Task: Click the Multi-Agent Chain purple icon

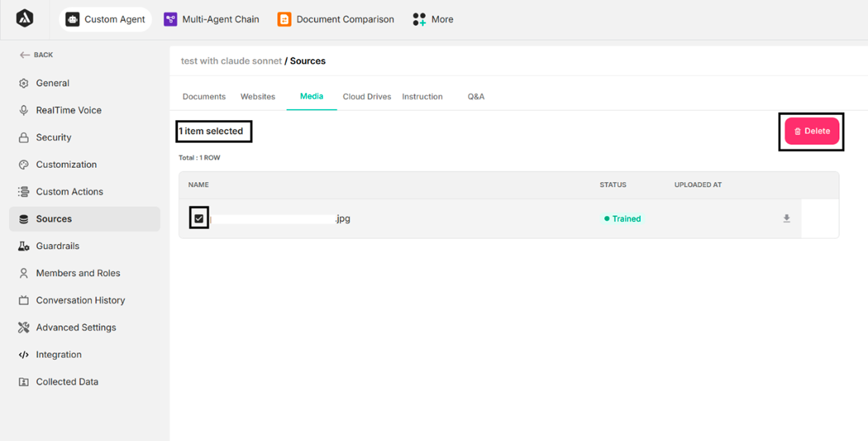Action: point(170,19)
